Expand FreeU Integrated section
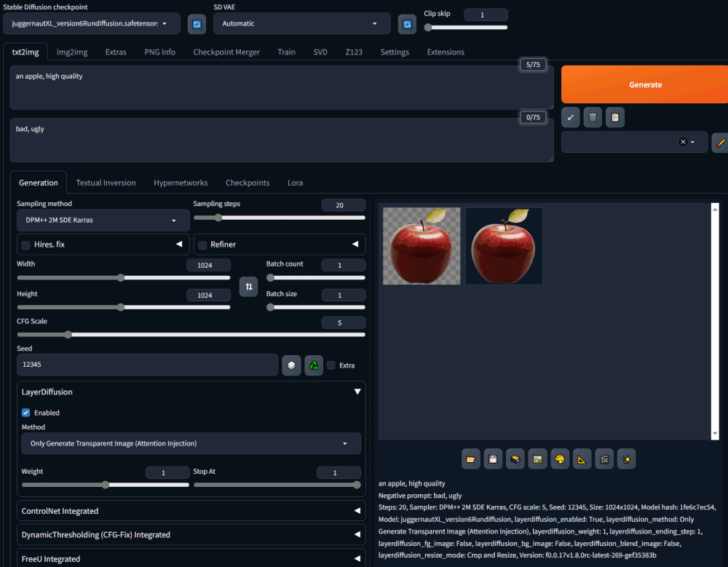This screenshot has height=567, width=728. pos(191,558)
